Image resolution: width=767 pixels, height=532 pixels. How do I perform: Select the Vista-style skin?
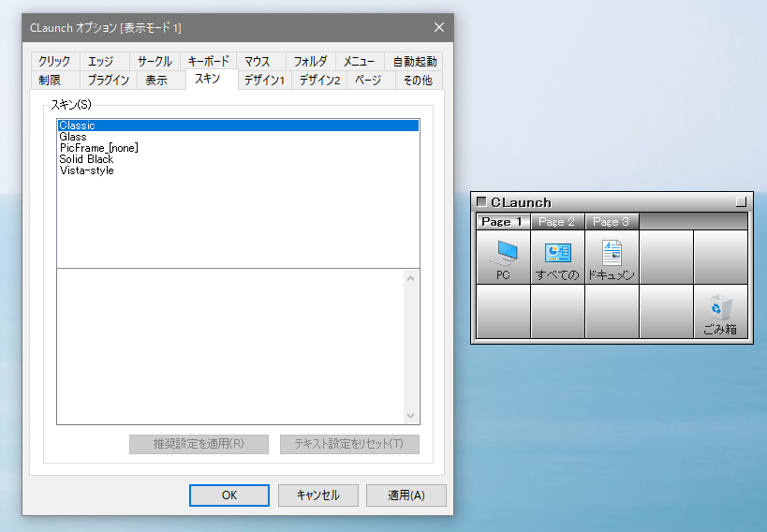pos(86,170)
